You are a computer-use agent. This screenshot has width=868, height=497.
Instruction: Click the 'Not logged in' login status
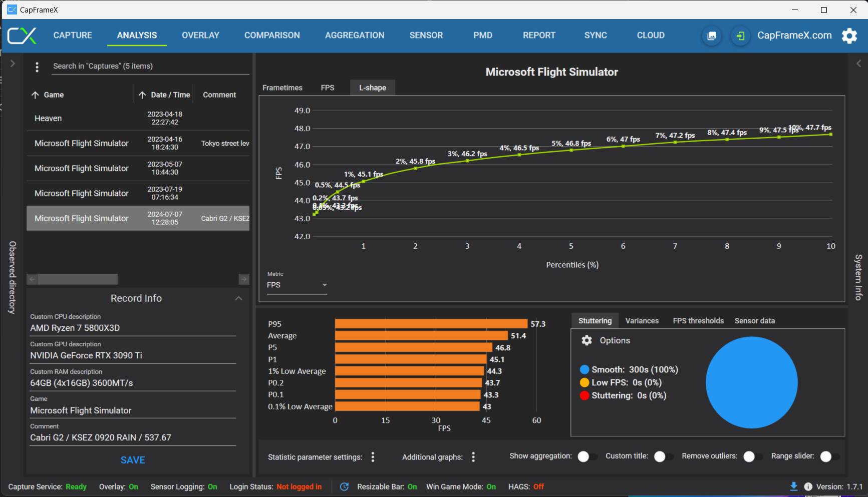pos(299,487)
